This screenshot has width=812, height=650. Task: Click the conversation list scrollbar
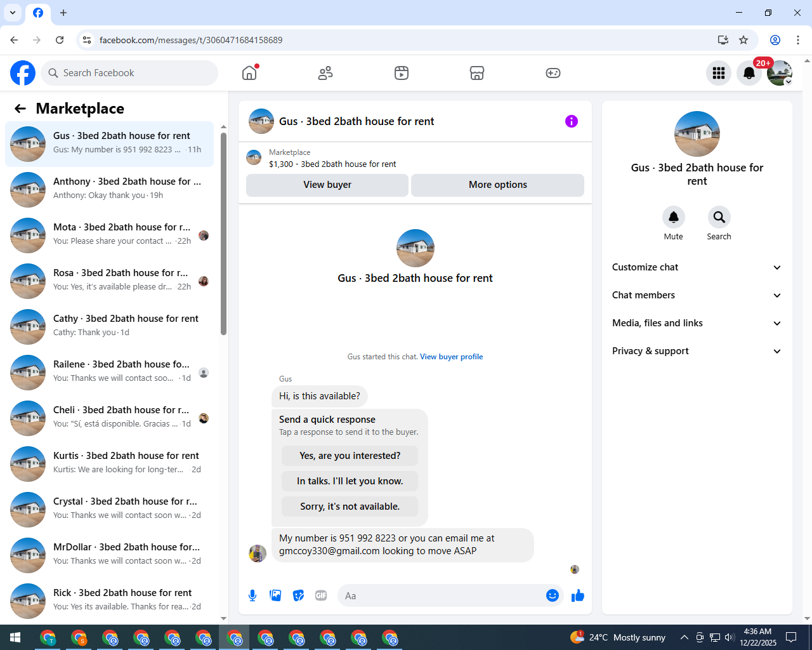223,234
